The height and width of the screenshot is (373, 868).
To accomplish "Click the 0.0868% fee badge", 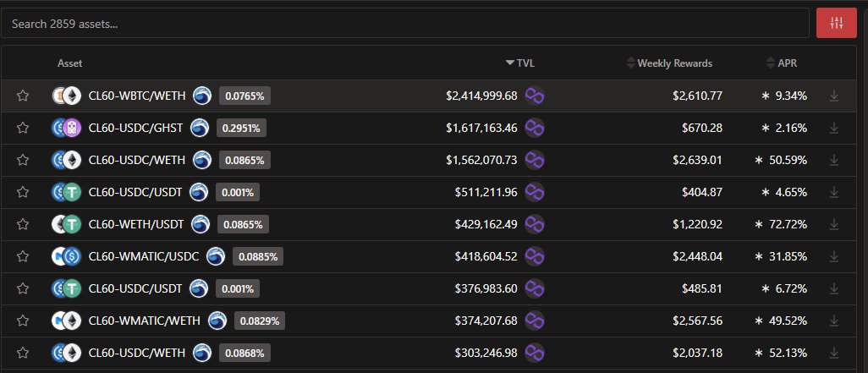I will click(x=244, y=353).
